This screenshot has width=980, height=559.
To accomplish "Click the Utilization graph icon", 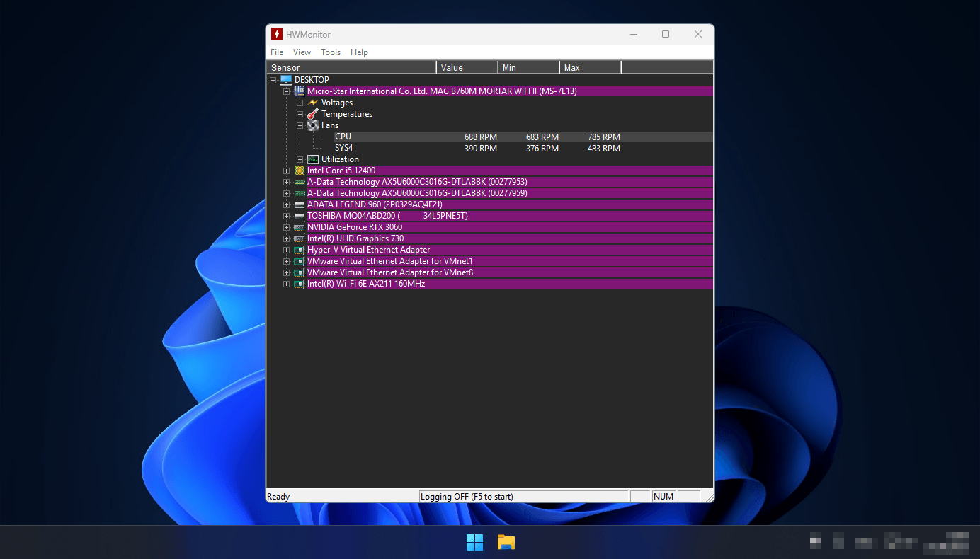I will [x=312, y=159].
